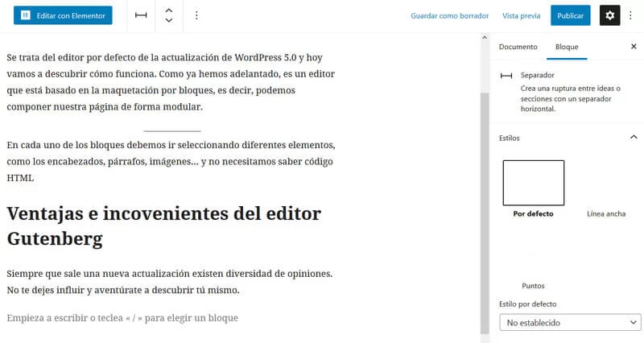Click paragraph starting Siempre que sale una nueva
Screen dimensions: 644x343
[170, 282]
